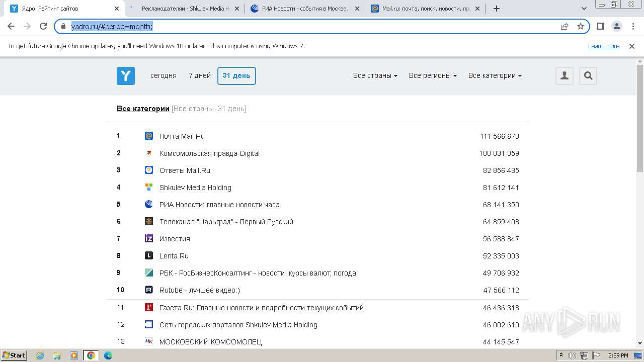Click the Lenta.Ru favicon
This screenshot has width=644, height=362.
(149, 255)
